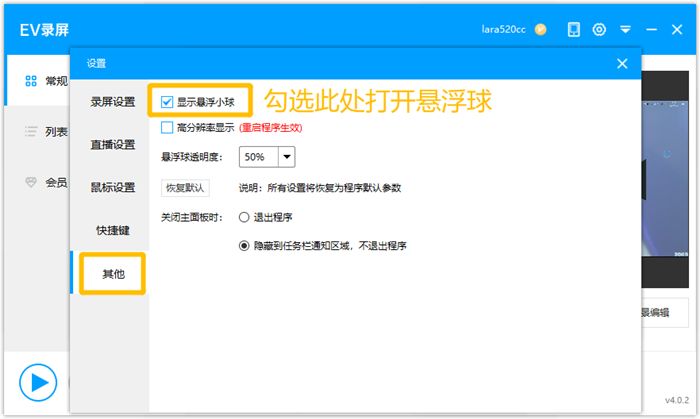Click the 恢复默认 button
This screenshot has height=419, width=700.
(185, 187)
